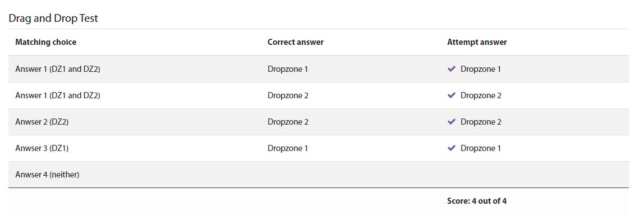
Task: Click the attempt answer Dropzone 2 text for Anwser 2
Action: (481, 122)
